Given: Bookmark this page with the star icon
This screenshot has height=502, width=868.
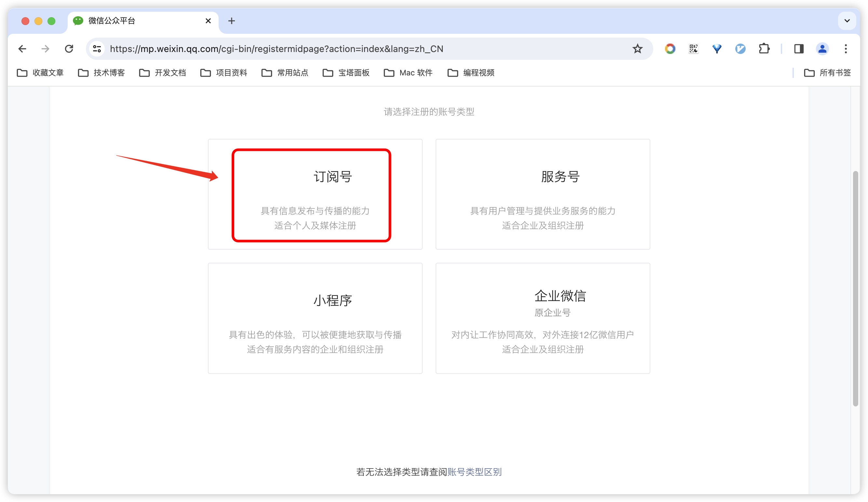Looking at the screenshot, I should [x=637, y=49].
